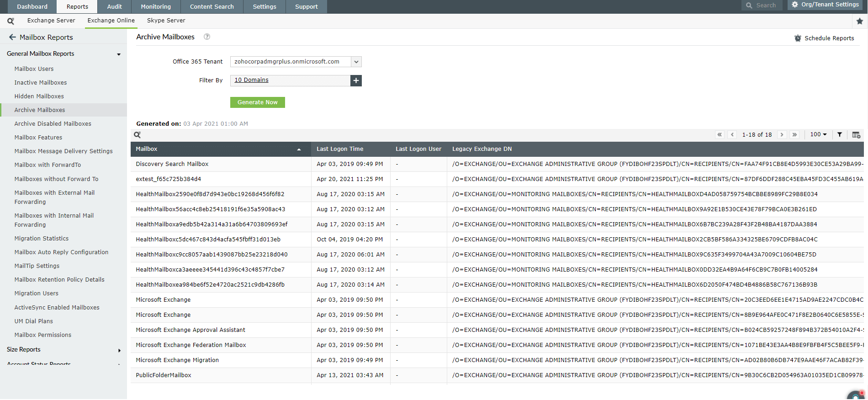Go to the Content Search tab

click(x=212, y=6)
